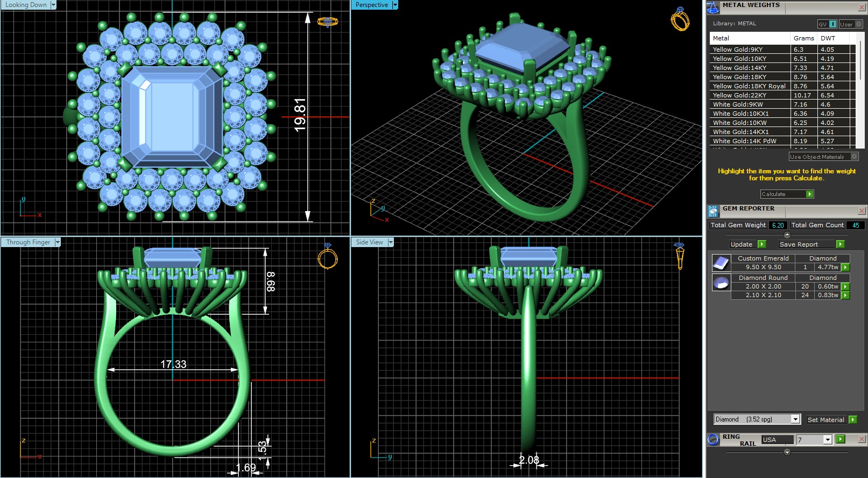Viewport: 868px width, 478px height.
Task: Click the Through Finger viewport ring icon
Action: pos(327,256)
